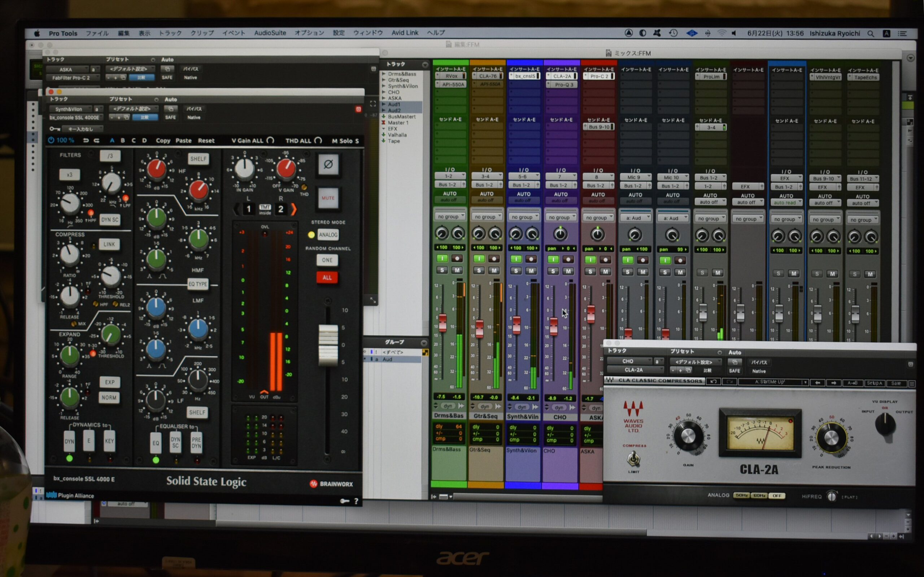Select 60Hz analog mode on CLA-2A

tap(759, 495)
